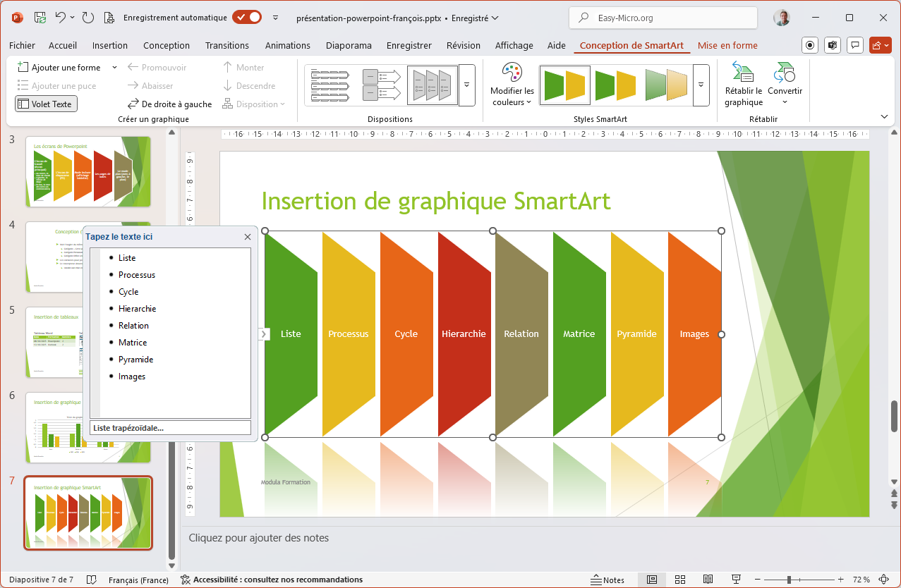Start slideshow from status bar icon
Image resolution: width=901 pixels, height=588 pixels.
736,580
